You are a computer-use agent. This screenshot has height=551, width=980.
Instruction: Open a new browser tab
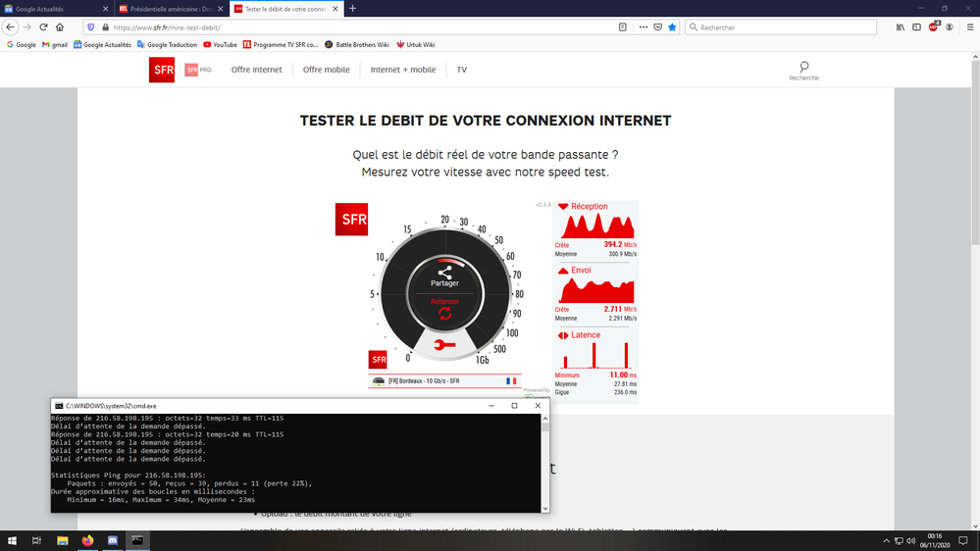352,9
